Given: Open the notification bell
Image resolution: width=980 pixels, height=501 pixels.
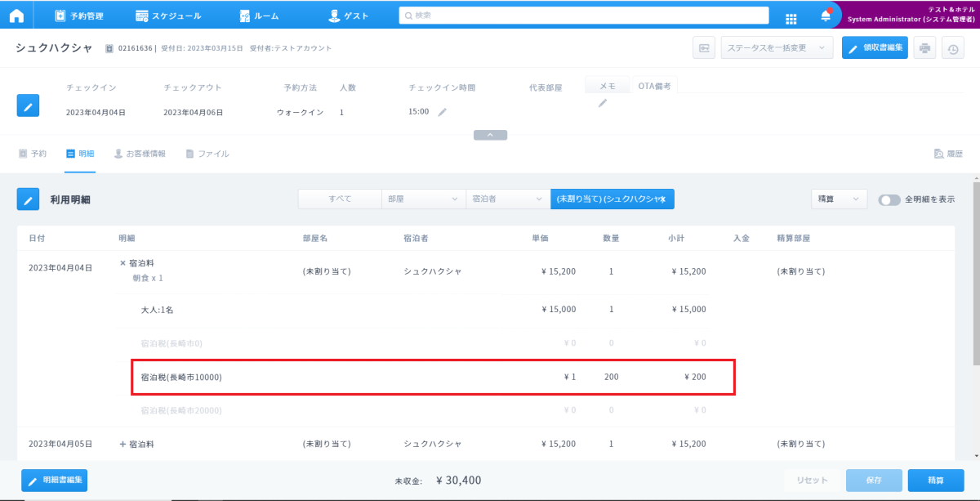Looking at the screenshot, I should point(826,16).
